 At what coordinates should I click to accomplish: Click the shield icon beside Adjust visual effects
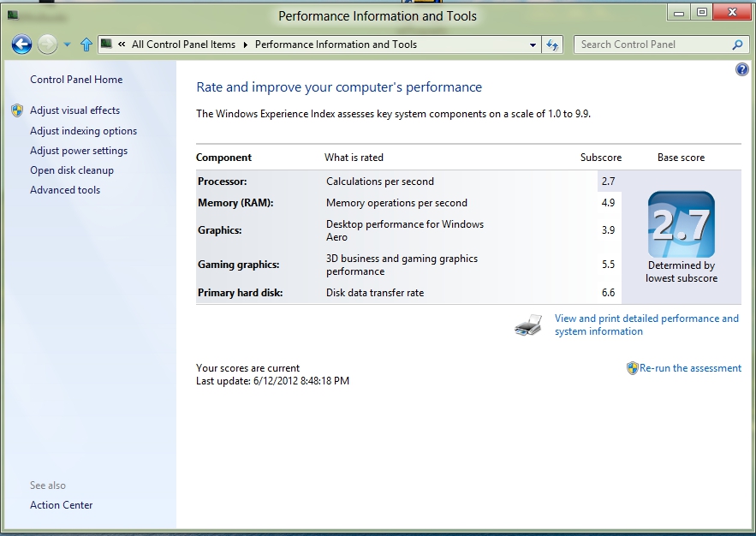tap(17, 110)
